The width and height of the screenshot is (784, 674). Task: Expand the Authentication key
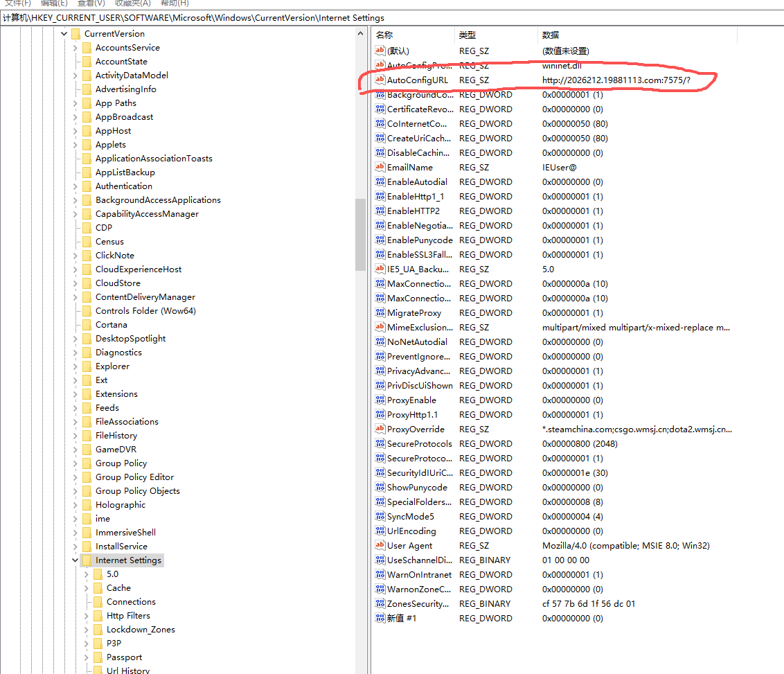click(75, 186)
